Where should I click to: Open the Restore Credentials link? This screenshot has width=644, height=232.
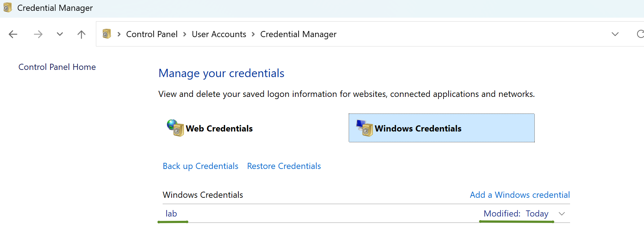pos(284,166)
